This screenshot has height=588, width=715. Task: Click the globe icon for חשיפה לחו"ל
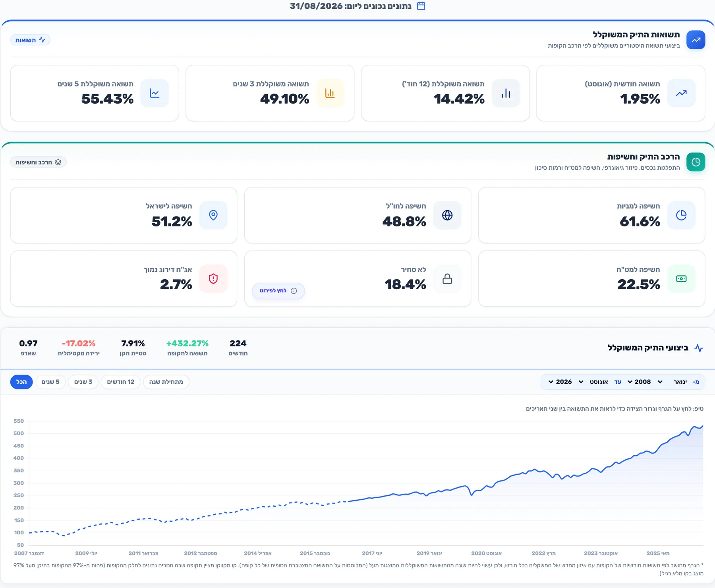point(447,215)
